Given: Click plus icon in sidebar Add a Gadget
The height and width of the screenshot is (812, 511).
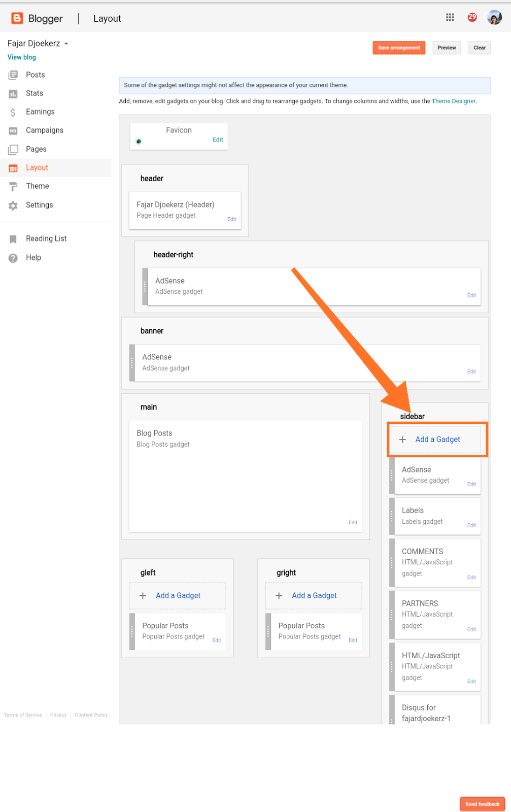Looking at the screenshot, I should tap(402, 439).
